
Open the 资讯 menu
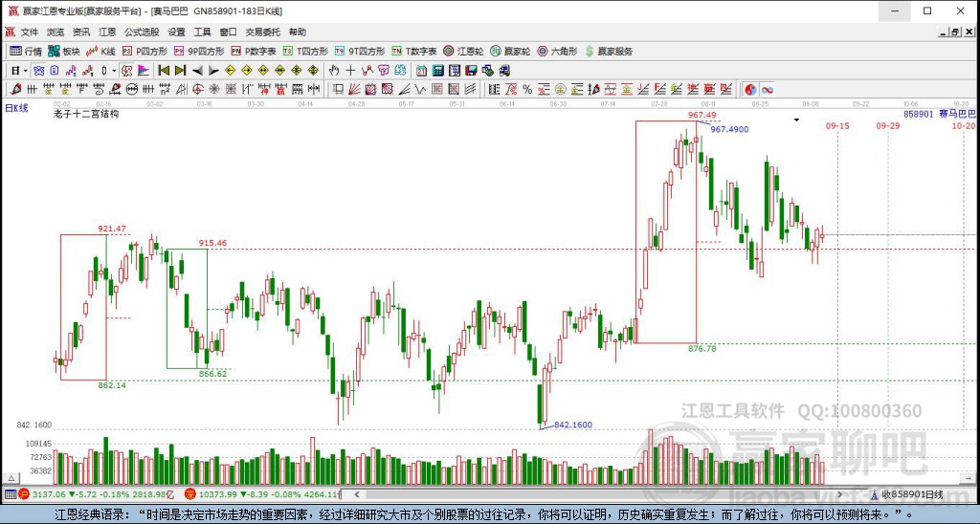pyautogui.click(x=81, y=32)
